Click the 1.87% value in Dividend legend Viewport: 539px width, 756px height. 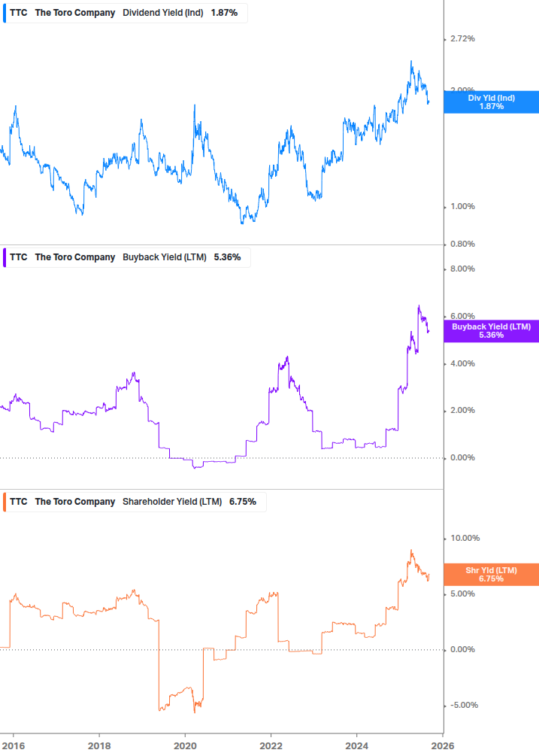coord(224,13)
